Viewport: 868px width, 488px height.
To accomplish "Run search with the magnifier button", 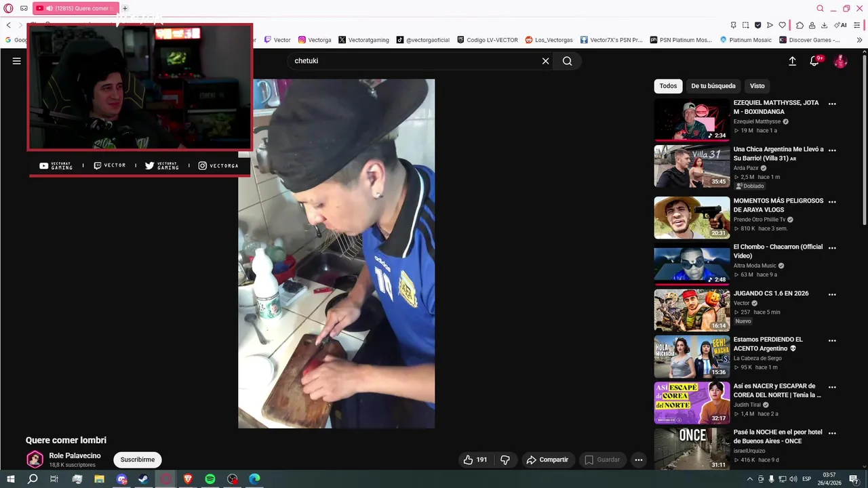I will pyautogui.click(x=568, y=61).
